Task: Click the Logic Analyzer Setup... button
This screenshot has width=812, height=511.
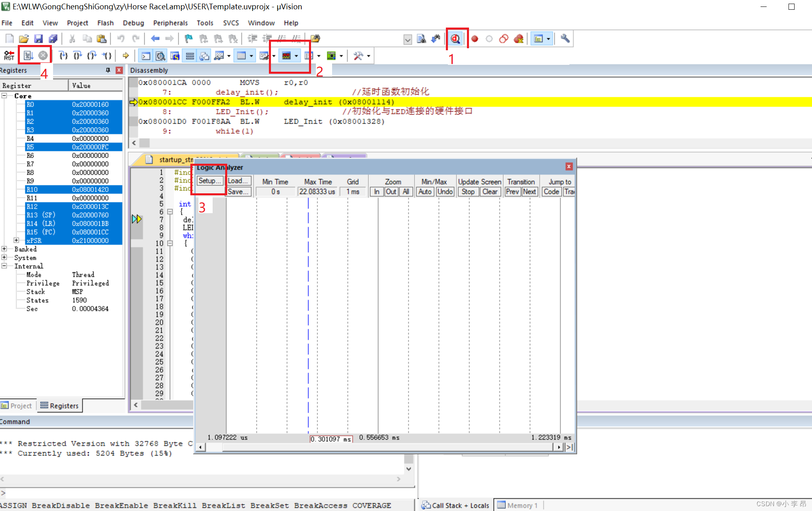Action: (209, 181)
